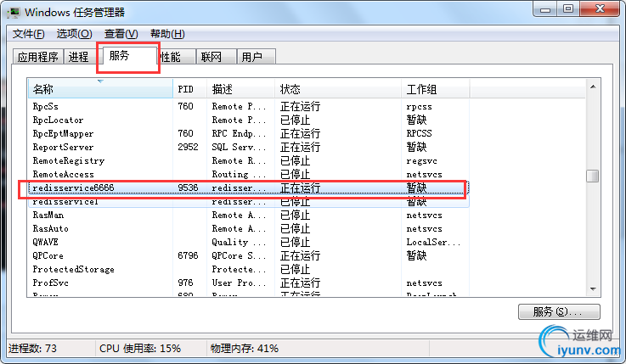The height and width of the screenshot is (364, 626).
Task: Click the 服务(S)... button
Action: tap(559, 311)
